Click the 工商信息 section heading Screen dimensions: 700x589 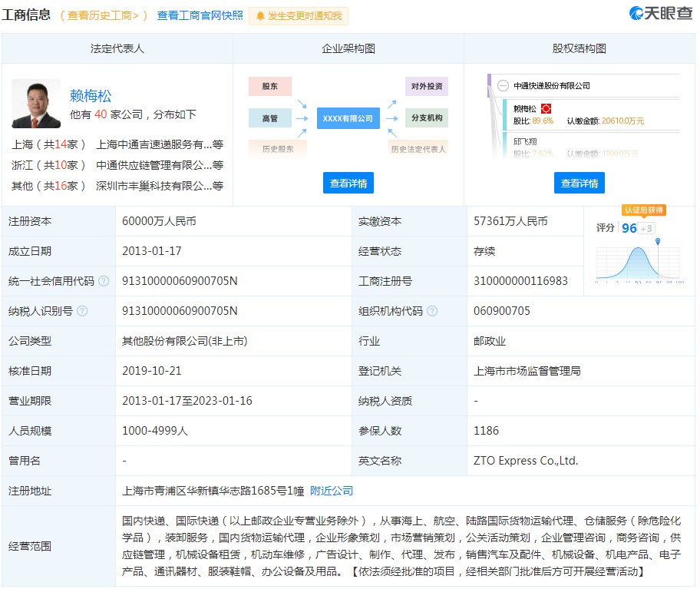[x=26, y=15]
